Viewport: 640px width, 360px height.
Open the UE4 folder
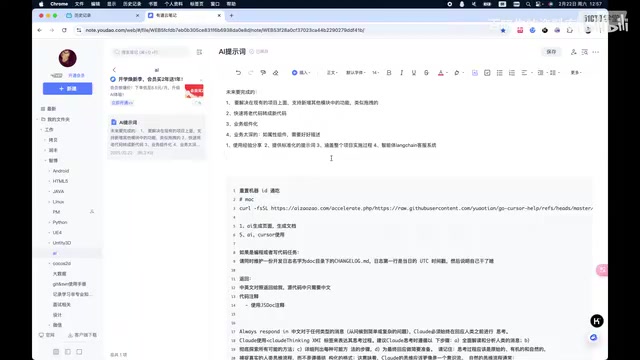[57, 233]
